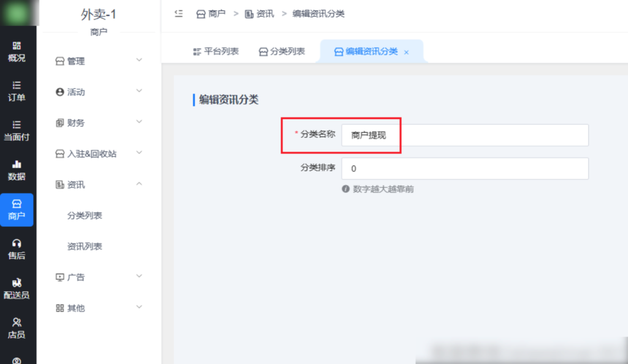Expand the 入驻&回收站 menu section
The width and height of the screenshot is (628, 364).
[x=98, y=154]
